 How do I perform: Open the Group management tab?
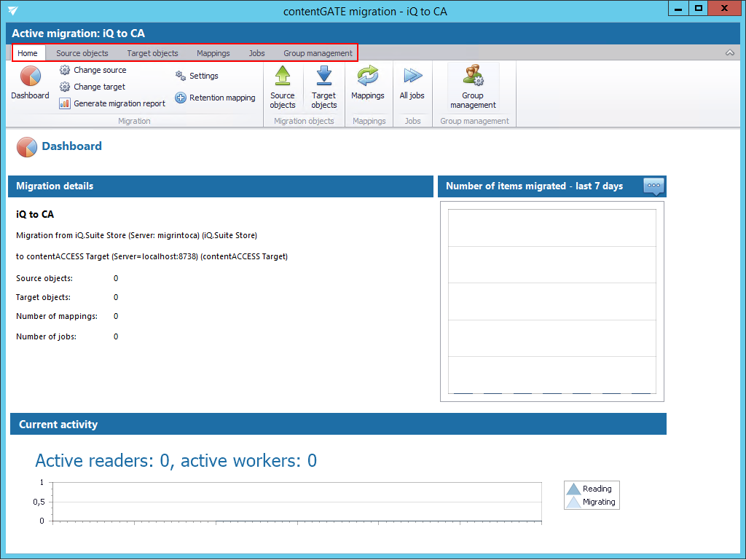(318, 53)
